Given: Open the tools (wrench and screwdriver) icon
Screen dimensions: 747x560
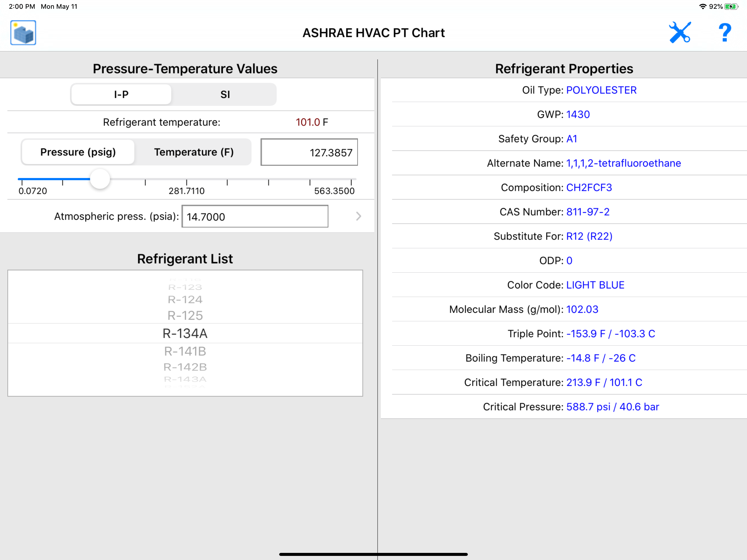Looking at the screenshot, I should [680, 33].
